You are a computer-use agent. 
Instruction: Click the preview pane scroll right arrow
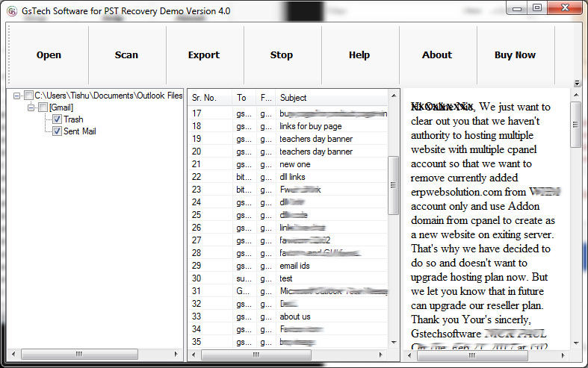(563, 355)
